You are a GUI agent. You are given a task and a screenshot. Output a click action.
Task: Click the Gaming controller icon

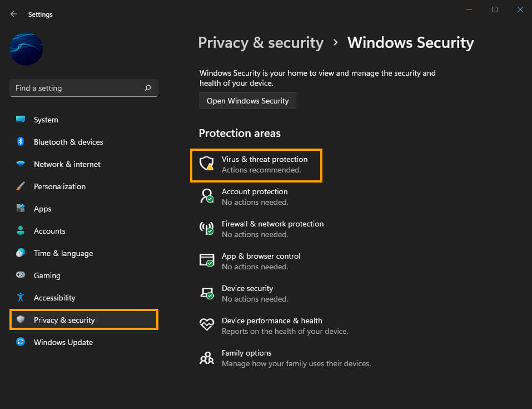[x=21, y=275]
